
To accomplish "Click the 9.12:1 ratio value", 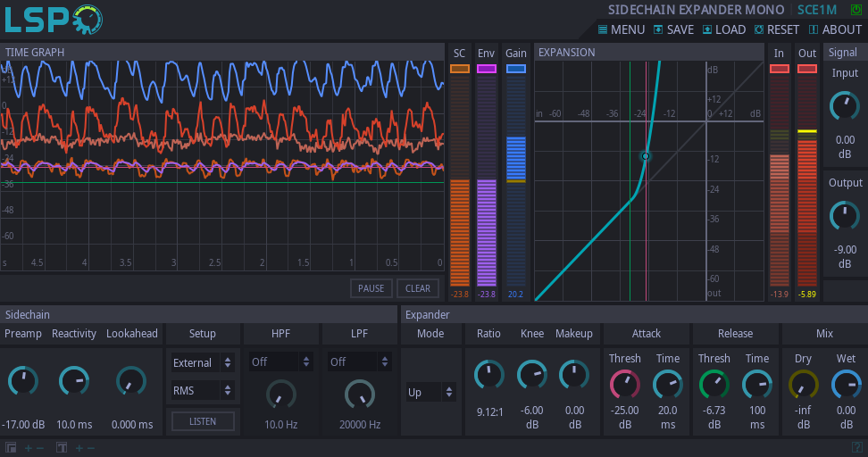I will (x=490, y=411).
